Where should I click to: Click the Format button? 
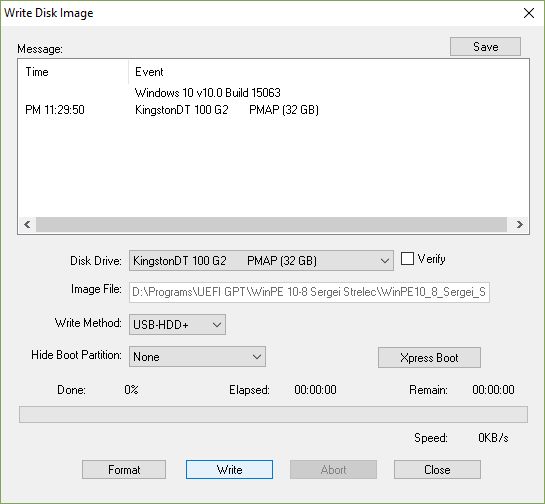tap(124, 470)
